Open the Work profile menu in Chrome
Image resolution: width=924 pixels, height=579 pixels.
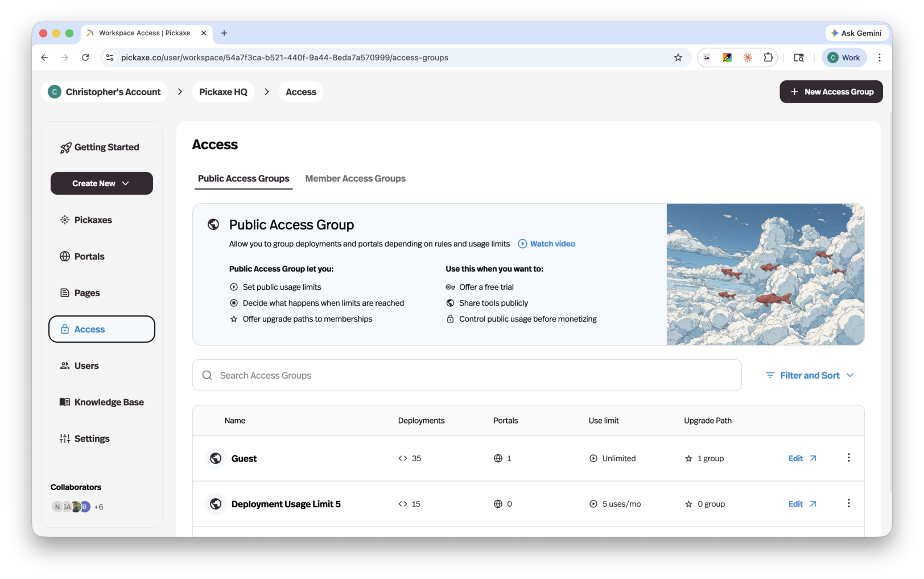click(844, 58)
